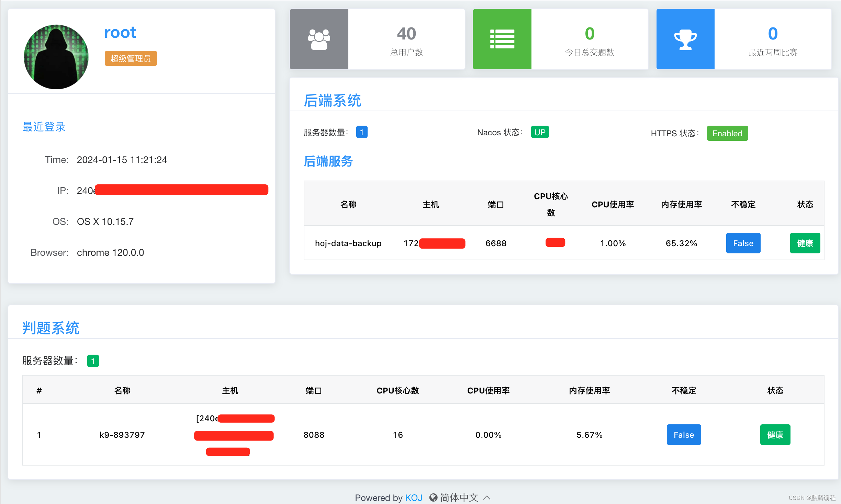
Task: Toggle the False 不稳定 button for k9-893797
Action: pyautogui.click(x=684, y=435)
